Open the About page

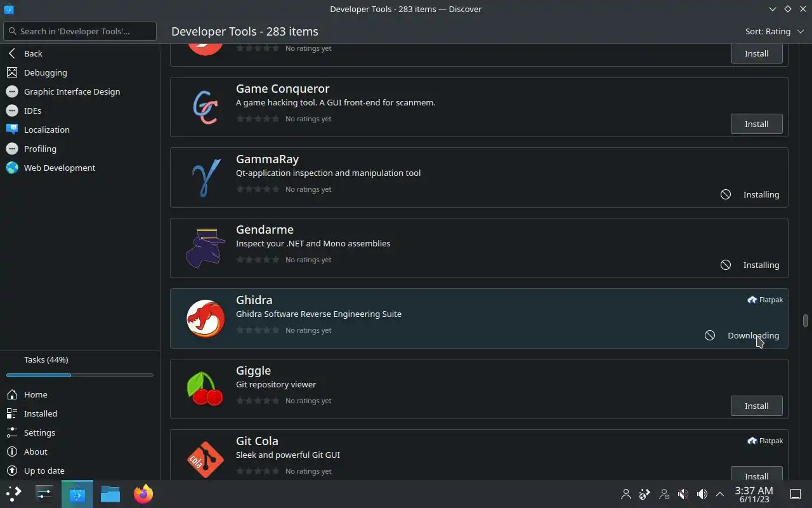80,451
